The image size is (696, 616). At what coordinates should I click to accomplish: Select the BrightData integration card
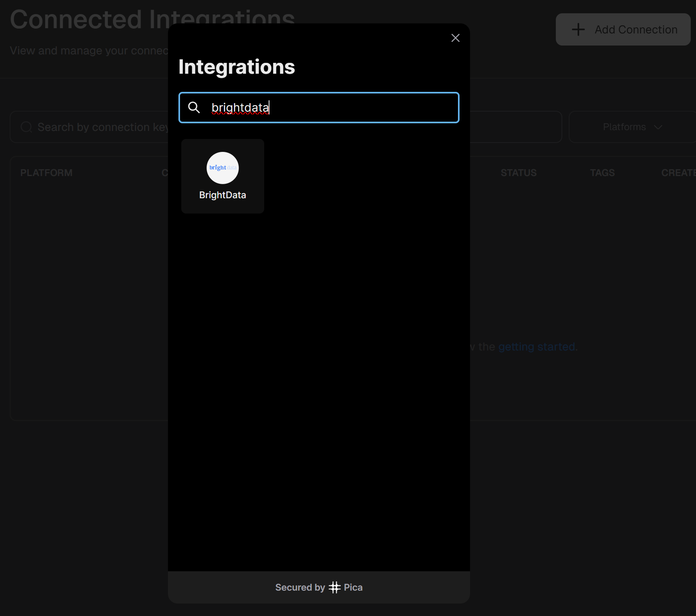tap(222, 176)
